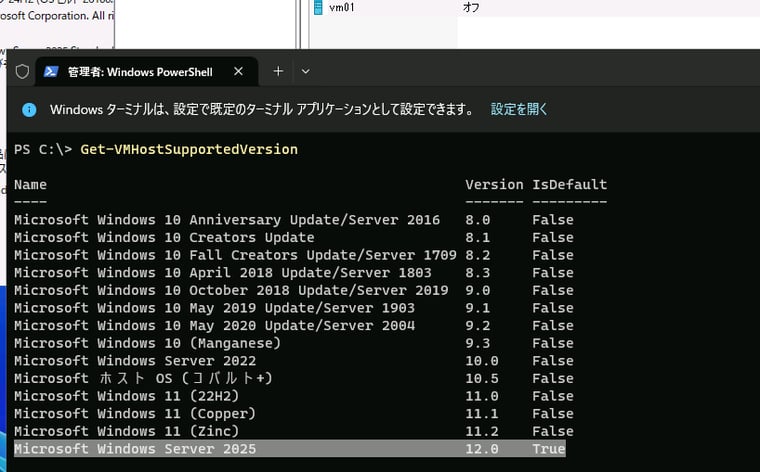
Task: Click the オフ state of vm01
Action: tap(470, 8)
